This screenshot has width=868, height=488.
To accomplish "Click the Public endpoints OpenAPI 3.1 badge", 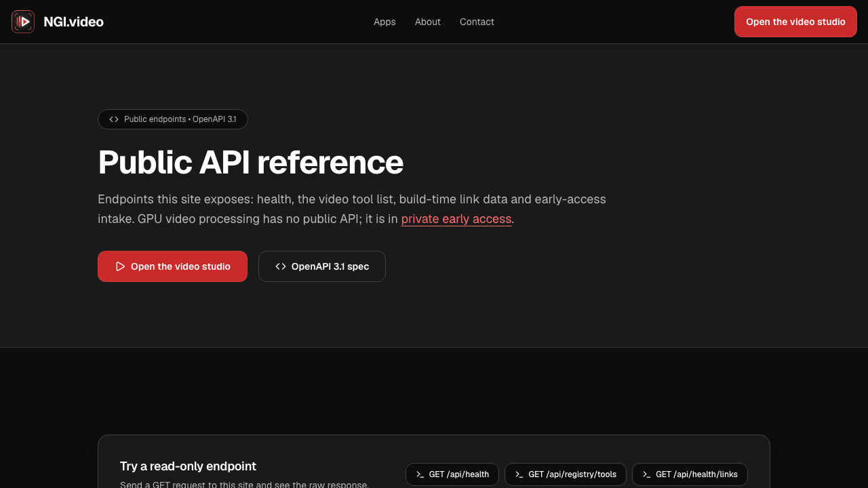I will click(173, 119).
